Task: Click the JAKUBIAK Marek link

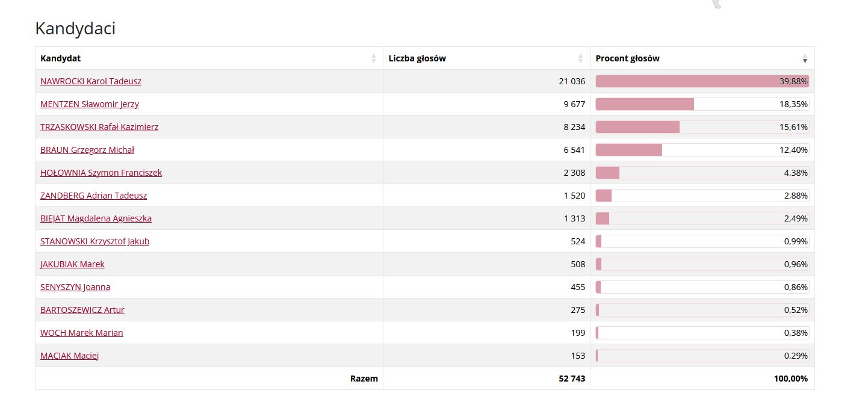Action: (72, 264)
